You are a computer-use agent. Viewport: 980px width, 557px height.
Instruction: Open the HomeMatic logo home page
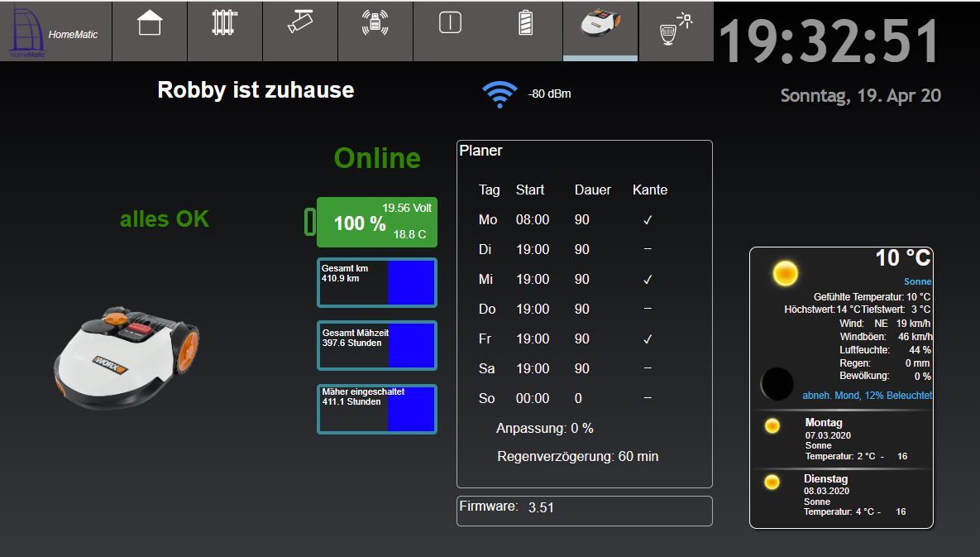coord(55,31)
